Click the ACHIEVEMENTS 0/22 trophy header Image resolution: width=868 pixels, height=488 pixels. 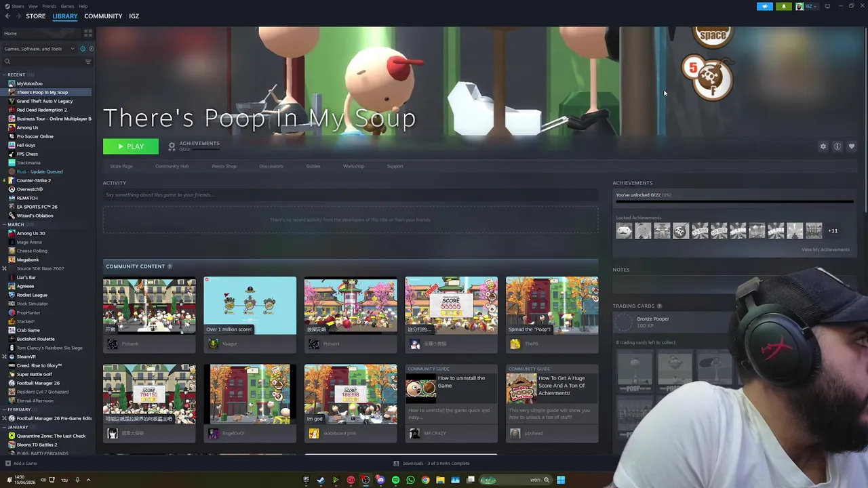(194, 146)
